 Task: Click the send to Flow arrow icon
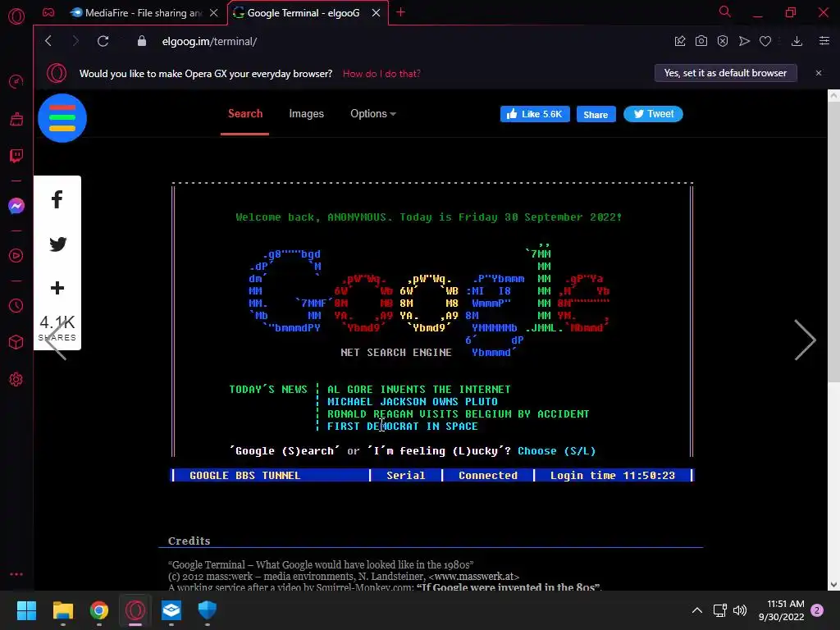click(x=744, y=41)
